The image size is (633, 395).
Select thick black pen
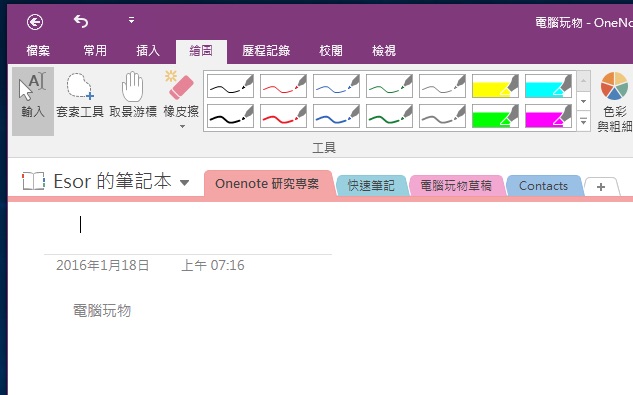[231, 116]
